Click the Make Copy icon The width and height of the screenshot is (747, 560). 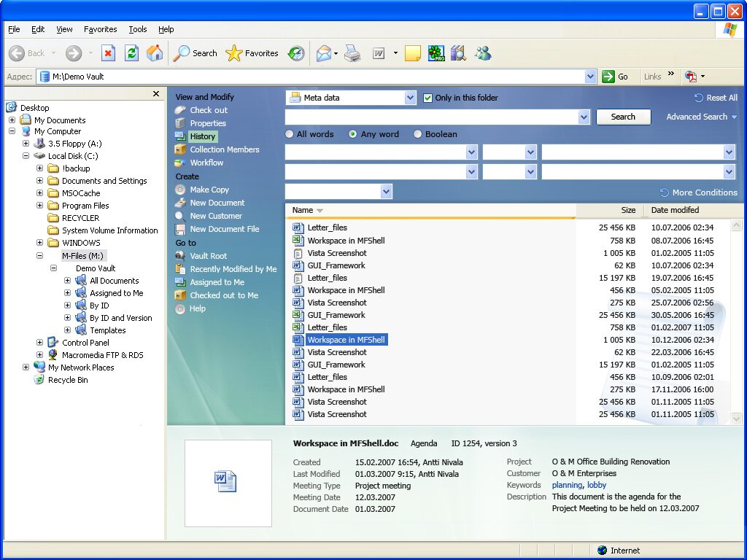pyautogui.click(x=180, y=190)
